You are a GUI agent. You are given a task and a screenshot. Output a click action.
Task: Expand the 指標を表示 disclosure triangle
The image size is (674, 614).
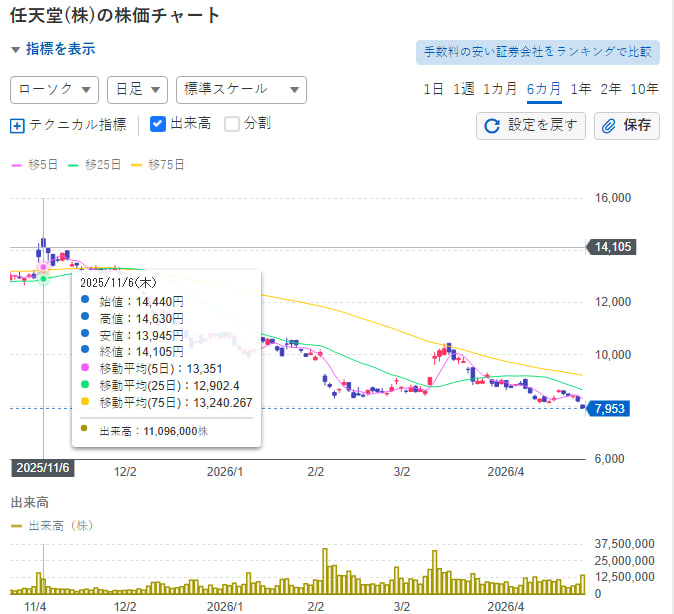pos(15,50)
